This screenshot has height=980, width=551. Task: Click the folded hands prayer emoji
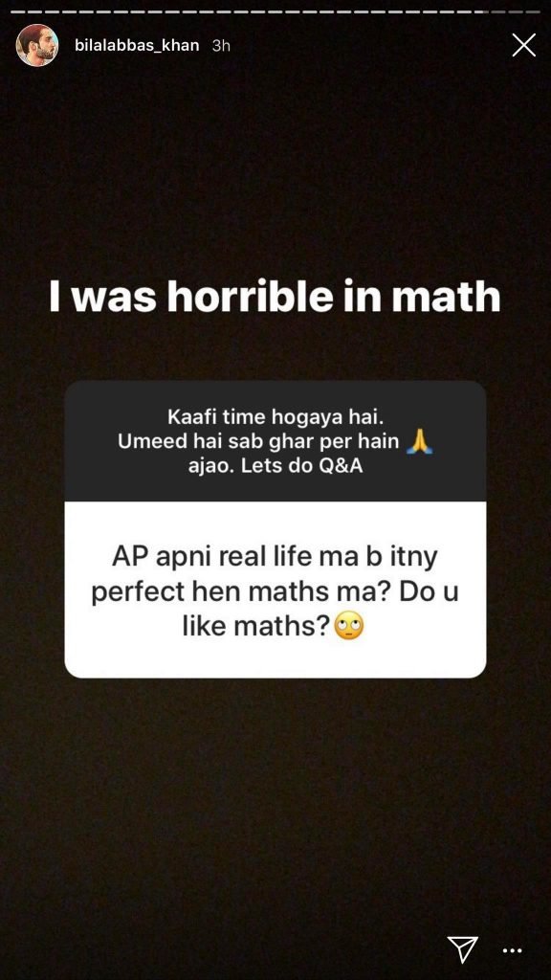point(419,441)
